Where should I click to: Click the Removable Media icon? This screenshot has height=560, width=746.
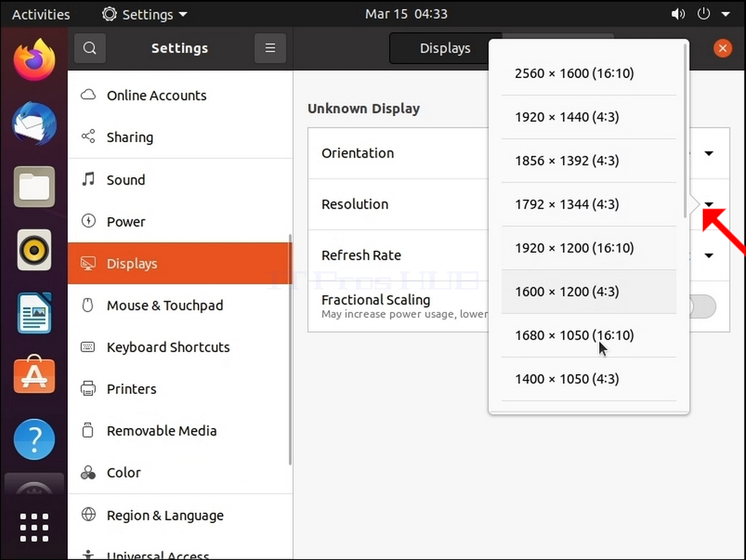[x=88, y=430]
